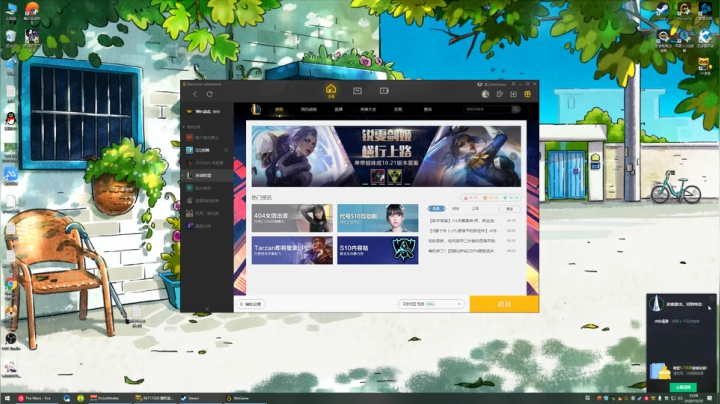720x404 pixels.
Task: Show previous banner with left arrow
Action: pos(258,156)
